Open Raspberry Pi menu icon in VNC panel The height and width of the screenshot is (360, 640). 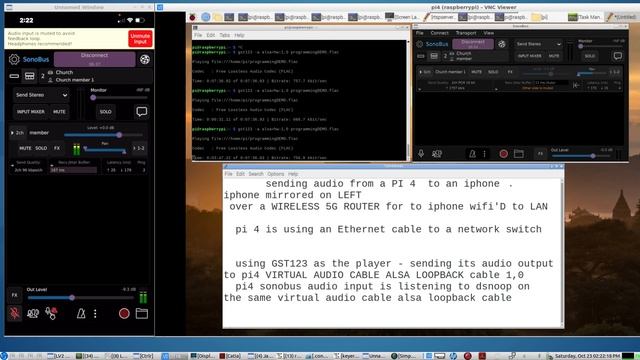pyautogui.click(x=192, y=17)
